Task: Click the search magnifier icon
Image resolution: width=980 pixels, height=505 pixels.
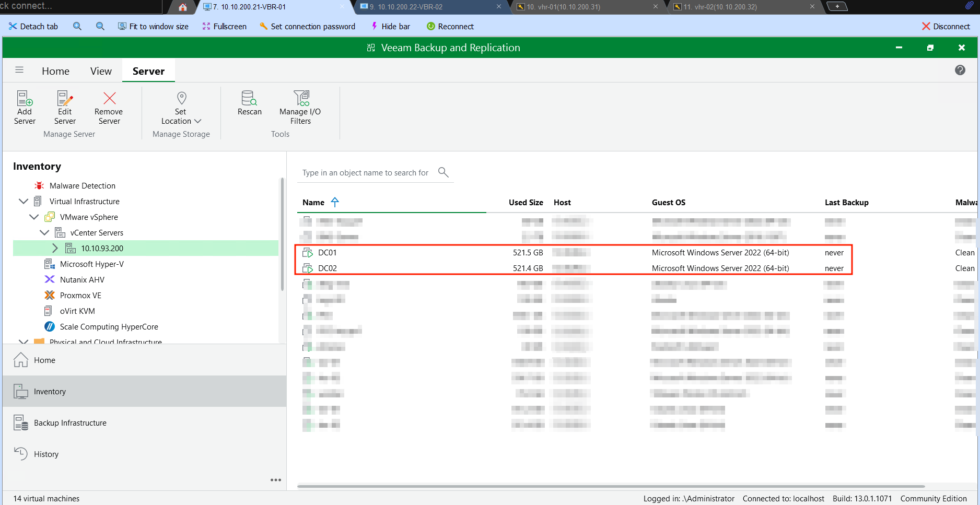Action: (444, 172)
